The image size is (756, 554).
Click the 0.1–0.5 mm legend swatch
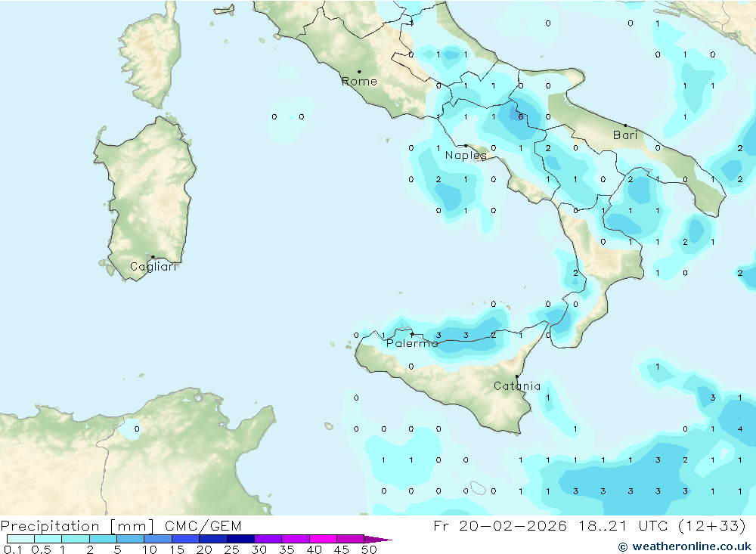tap(20, 539)
